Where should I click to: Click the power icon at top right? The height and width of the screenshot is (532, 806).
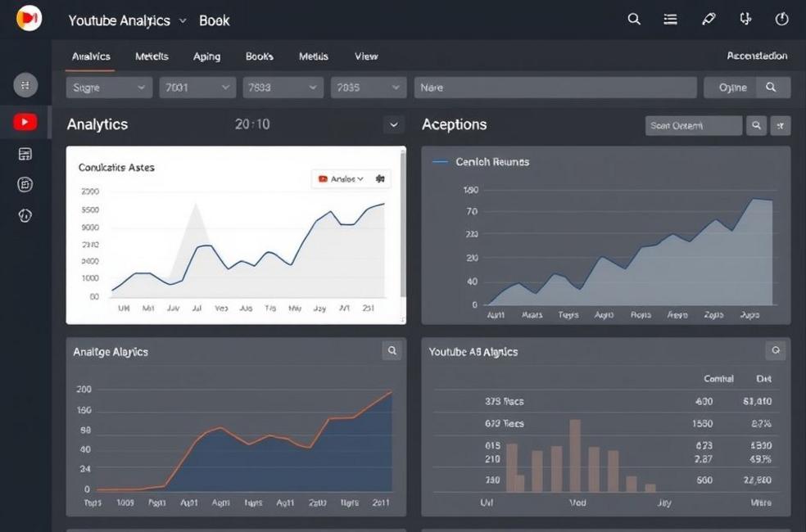(781, 20)
